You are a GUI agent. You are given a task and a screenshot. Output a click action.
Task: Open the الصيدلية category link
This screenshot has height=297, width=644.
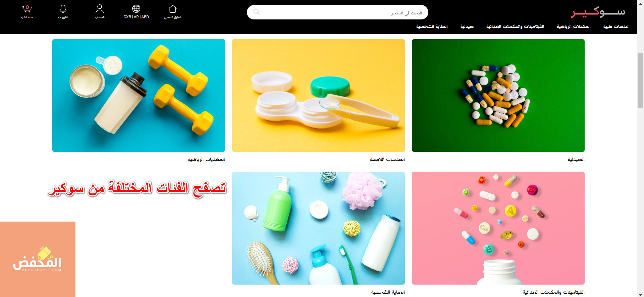pyautogui.click(x=576, y=160)
